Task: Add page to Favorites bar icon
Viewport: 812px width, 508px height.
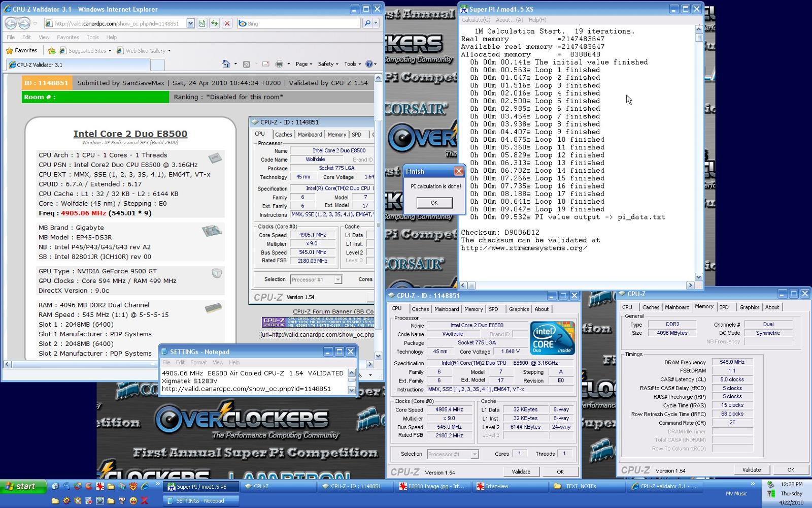Action: click(51, 50)
